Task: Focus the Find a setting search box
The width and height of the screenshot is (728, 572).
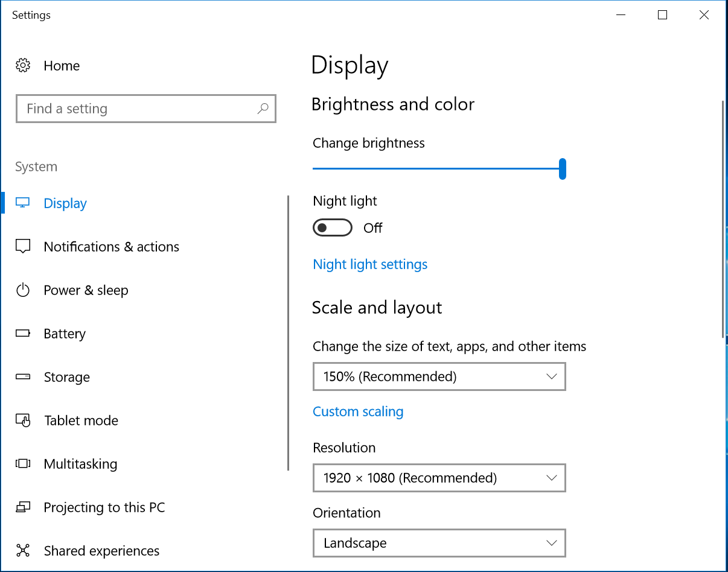Action: coord(139,109)
